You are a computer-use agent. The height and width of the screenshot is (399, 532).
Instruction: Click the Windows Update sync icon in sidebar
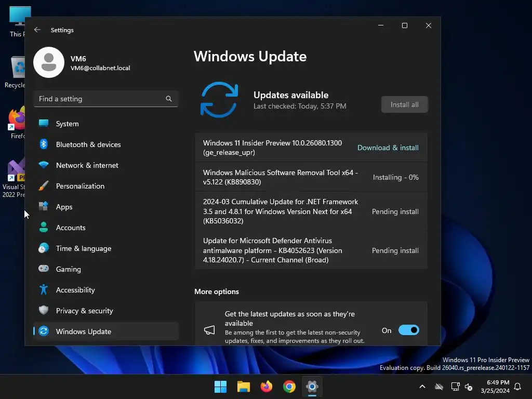(x=44, y=331)
